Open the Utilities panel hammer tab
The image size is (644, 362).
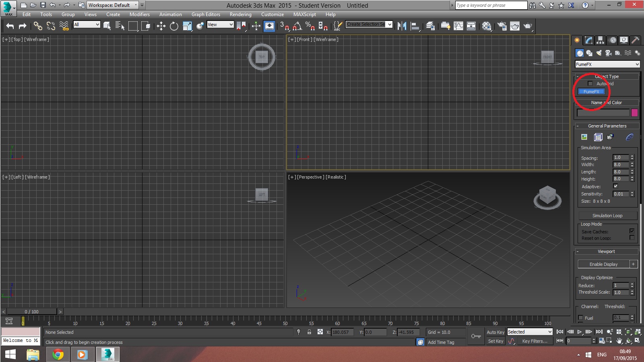635,40
